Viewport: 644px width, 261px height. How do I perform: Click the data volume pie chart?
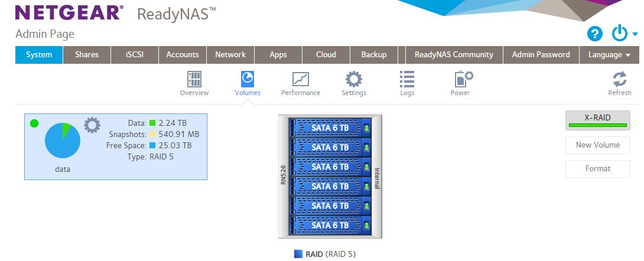tap(62, 141)
